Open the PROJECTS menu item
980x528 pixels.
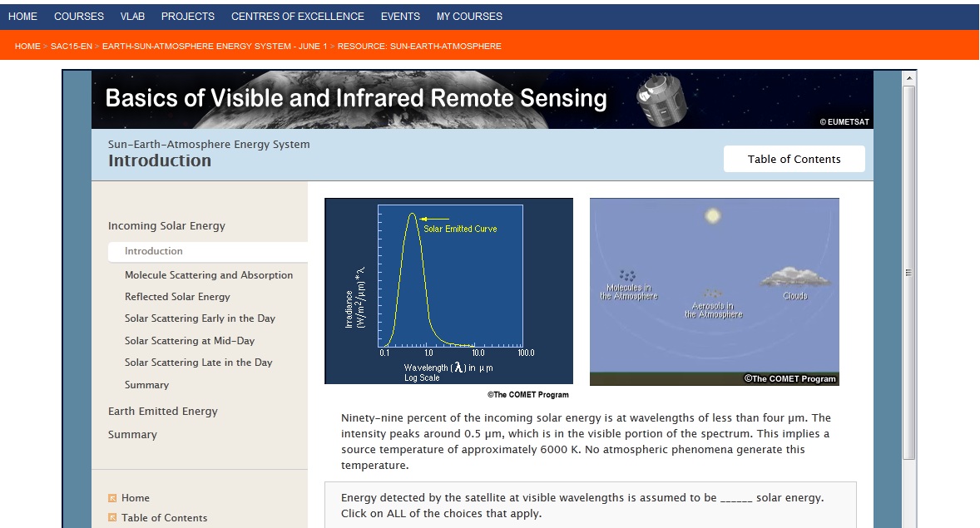[x=187, y=17]
